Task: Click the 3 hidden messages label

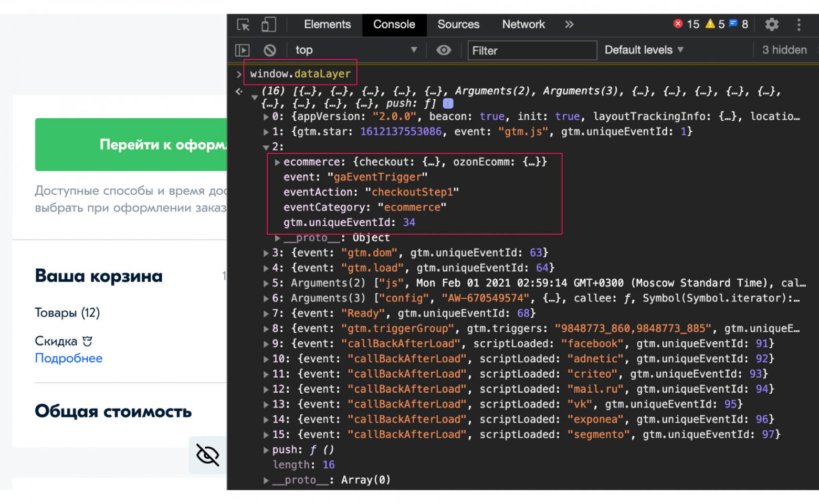Action: 784,50
